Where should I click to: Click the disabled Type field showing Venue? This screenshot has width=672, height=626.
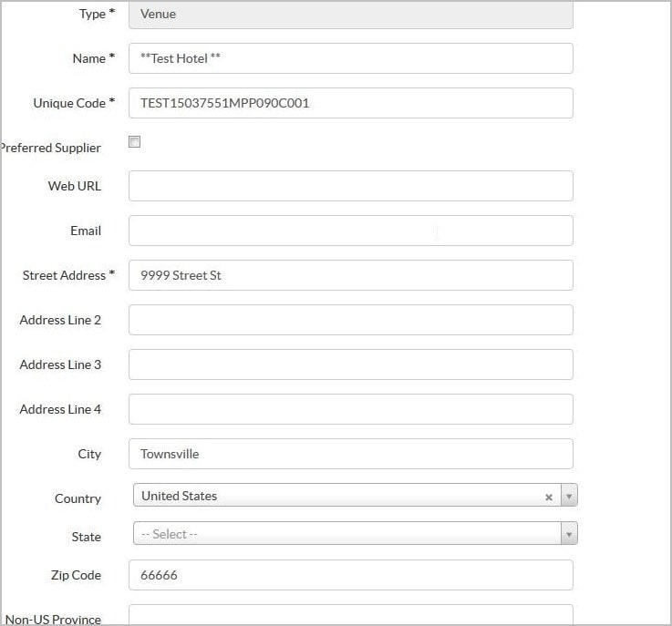click(350, 14)
